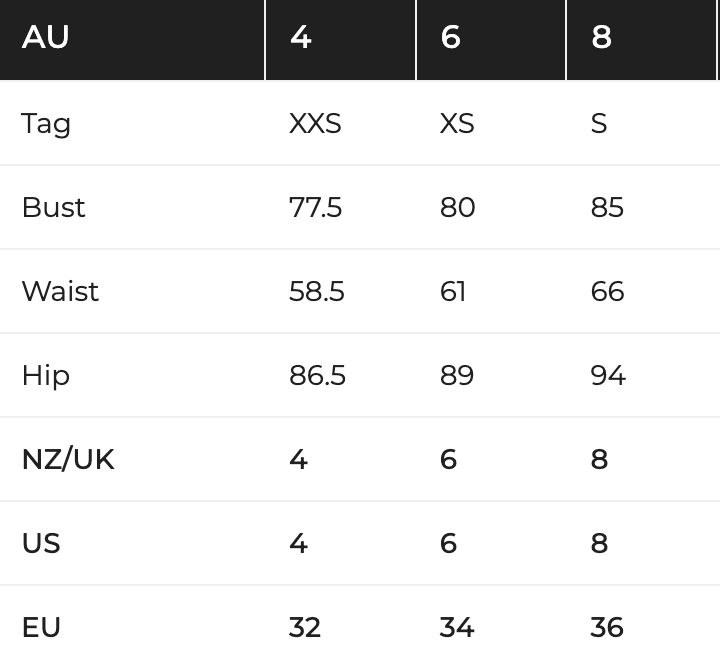The width and height of the screenshot is (720, 668).
Task: Click the XXS tag cell
Action: pos(315,123)
